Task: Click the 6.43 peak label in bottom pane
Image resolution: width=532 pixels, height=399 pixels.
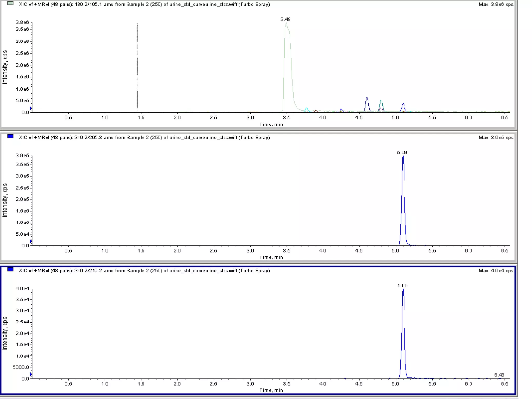Action: 499,375
